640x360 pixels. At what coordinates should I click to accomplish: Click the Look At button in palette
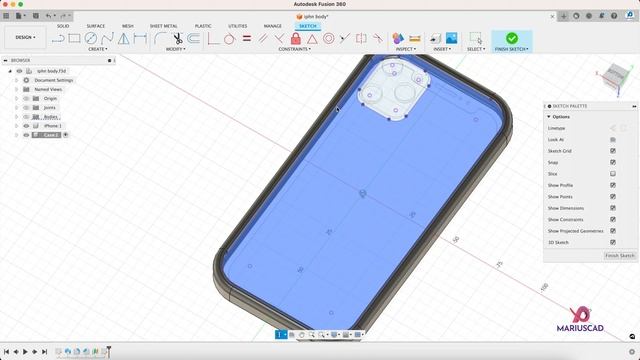[613, 140]
